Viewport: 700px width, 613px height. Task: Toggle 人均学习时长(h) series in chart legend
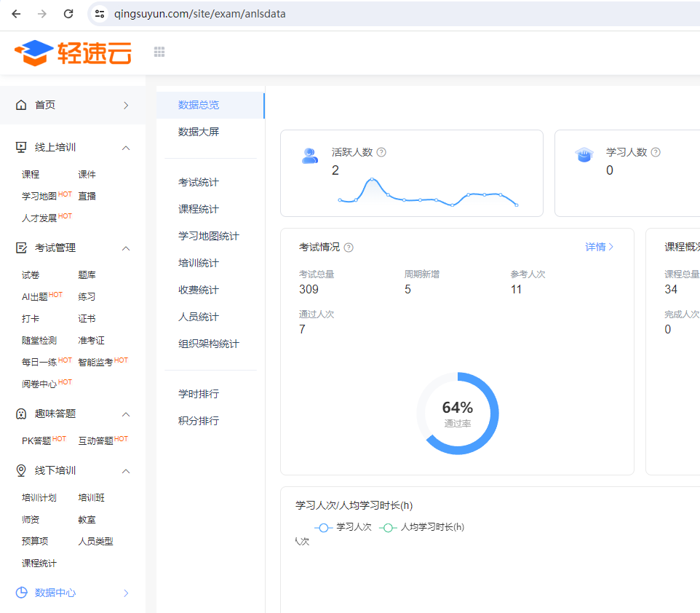(422, 527)
